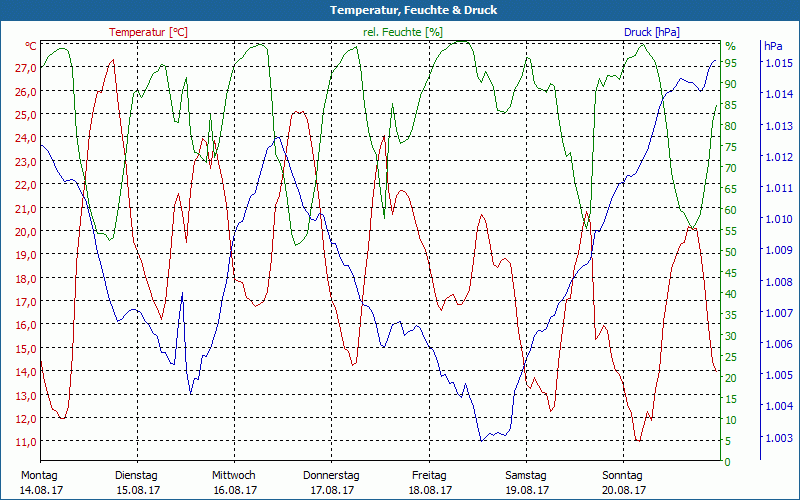
Task: Click the date '14.08.17'
Action: point(42,491)
